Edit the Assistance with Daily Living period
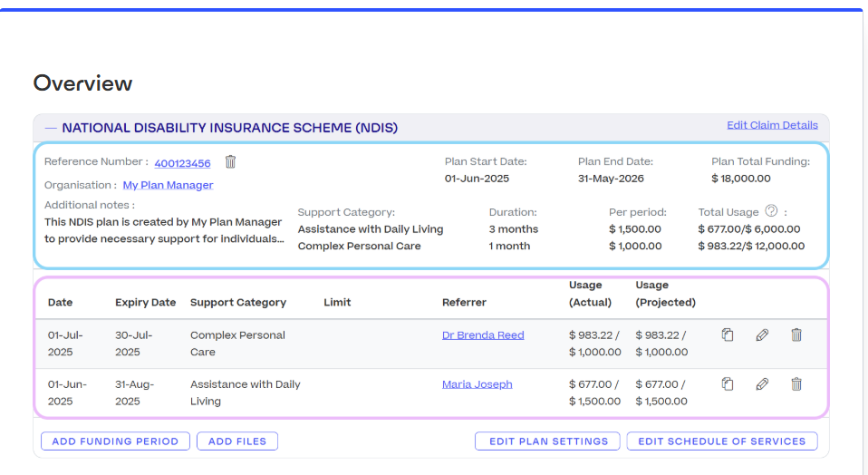The width and height of the screenshot is (868, 475). (762, 384)
